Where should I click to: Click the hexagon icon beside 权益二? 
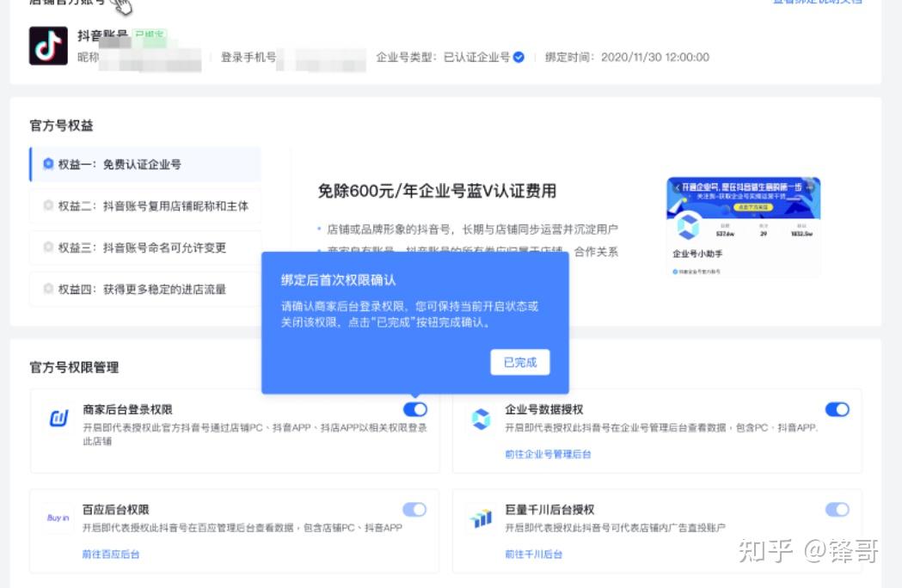(48, 205)
